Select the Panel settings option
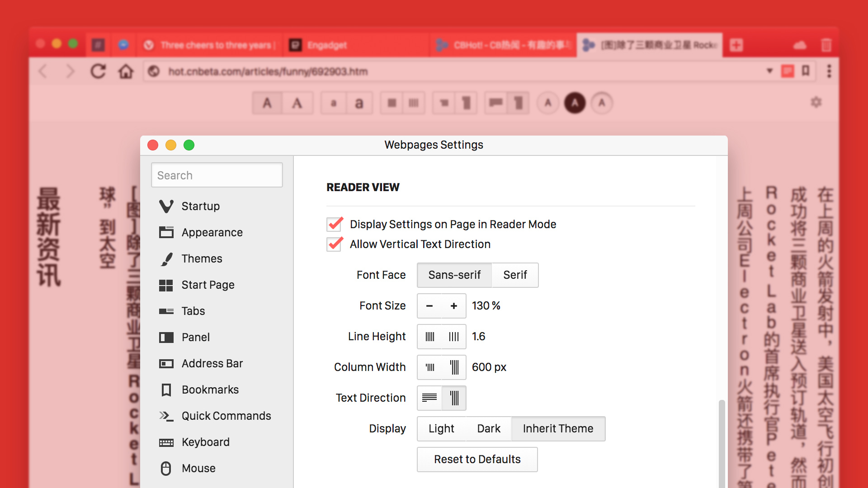 (x=196, y=337)
